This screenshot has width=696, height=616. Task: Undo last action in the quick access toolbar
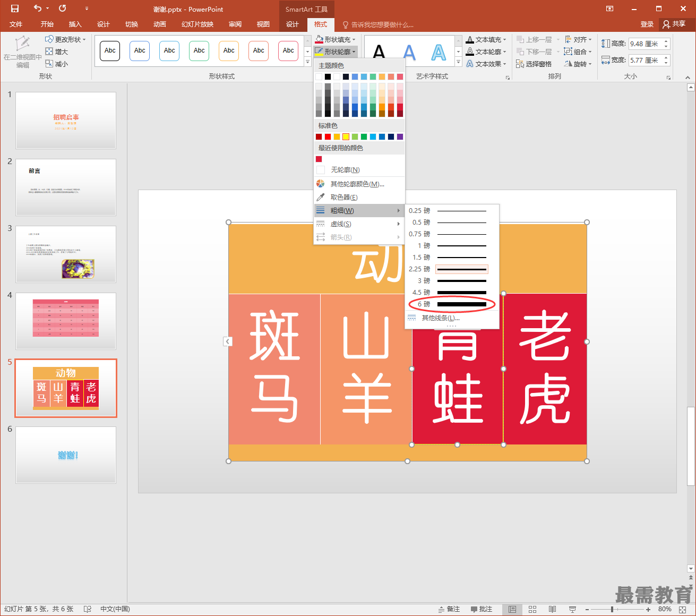[x=37, y=8]
